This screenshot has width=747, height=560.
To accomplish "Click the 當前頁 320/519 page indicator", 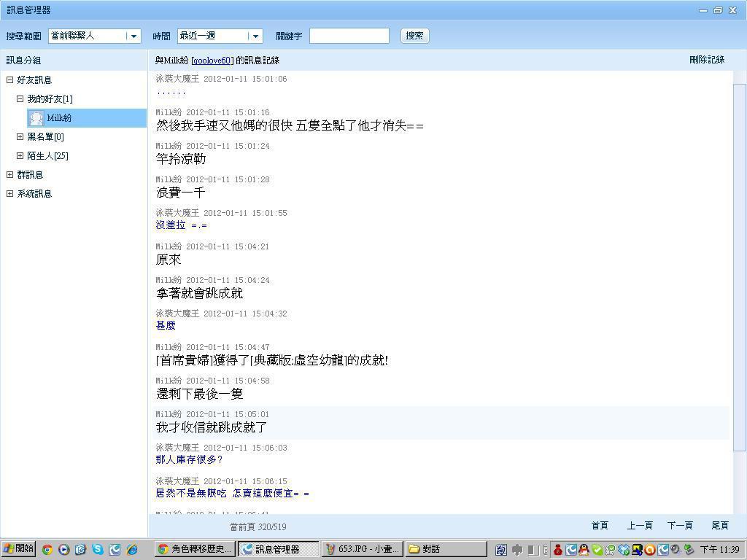I will click(x=258, y=526).
